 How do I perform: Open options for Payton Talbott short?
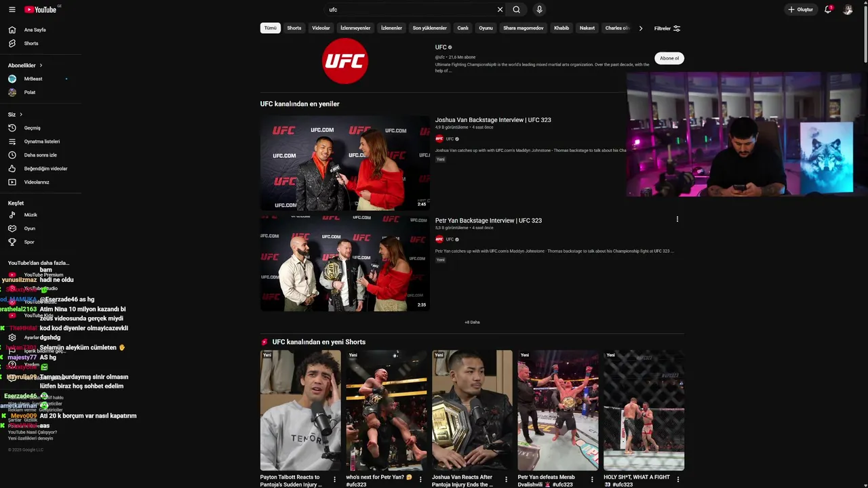click(334, 479)
